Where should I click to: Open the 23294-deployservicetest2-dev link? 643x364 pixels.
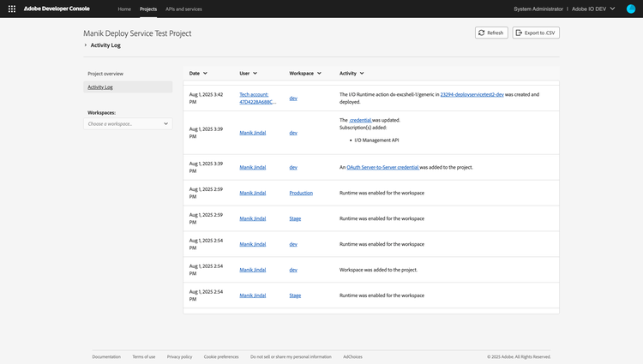(x=472, y=94)
